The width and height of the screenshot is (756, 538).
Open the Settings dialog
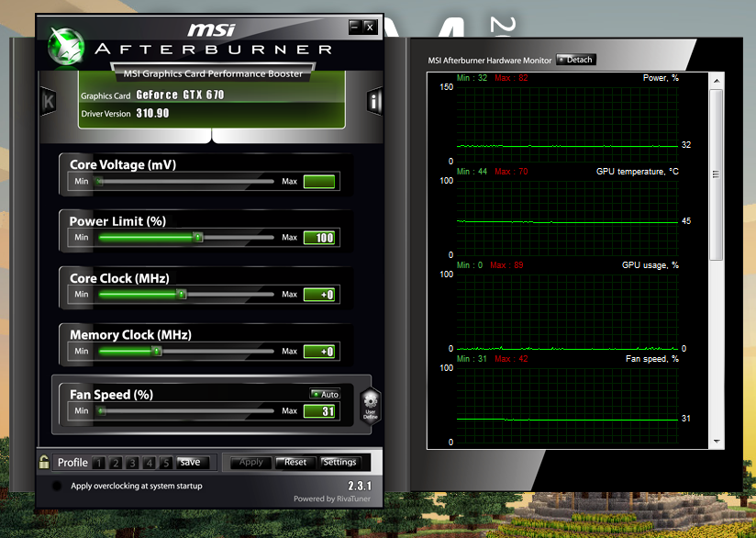coord(339,462)
